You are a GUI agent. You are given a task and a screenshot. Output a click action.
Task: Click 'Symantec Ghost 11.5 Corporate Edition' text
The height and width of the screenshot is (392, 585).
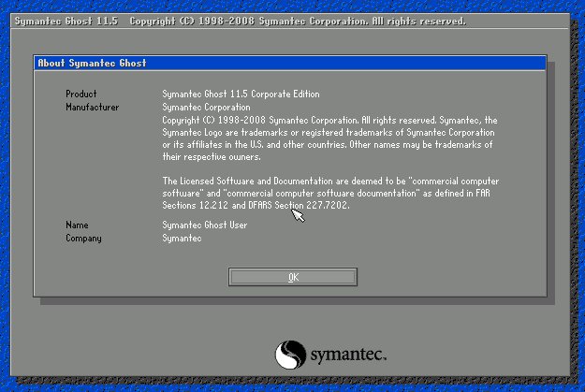(241, 94)
